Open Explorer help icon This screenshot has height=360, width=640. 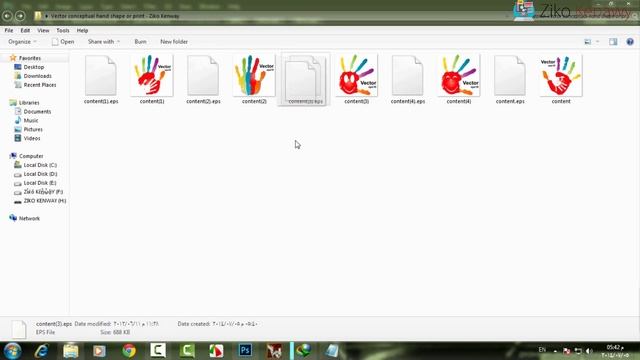pos(630,42)
